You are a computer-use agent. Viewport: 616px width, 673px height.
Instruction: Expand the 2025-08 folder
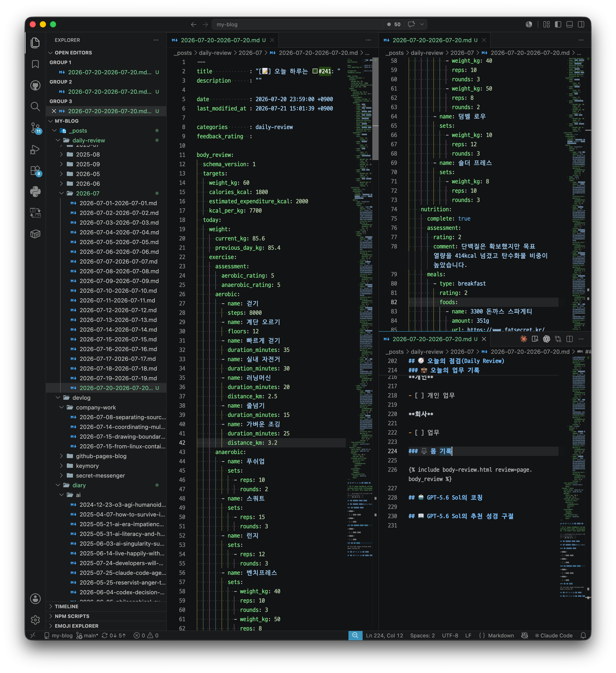(x=61, y=154)
